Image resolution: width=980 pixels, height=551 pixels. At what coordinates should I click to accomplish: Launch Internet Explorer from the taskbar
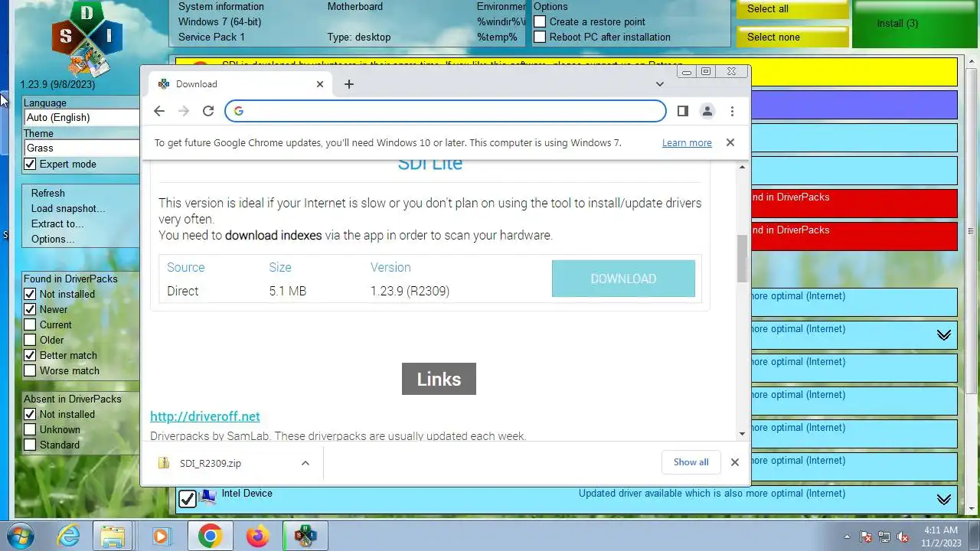69,536
